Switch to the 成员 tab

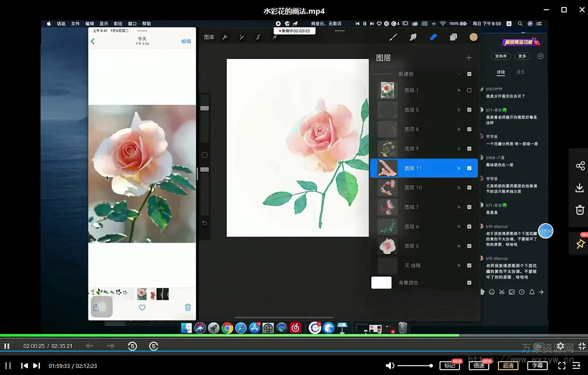[x=521, y=72]
